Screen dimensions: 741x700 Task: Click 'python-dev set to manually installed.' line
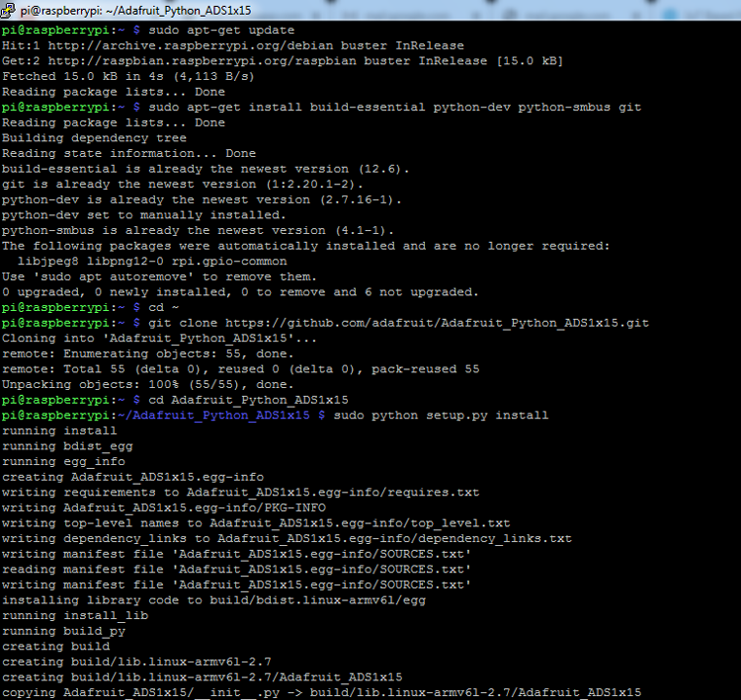(x=143, y=215)
